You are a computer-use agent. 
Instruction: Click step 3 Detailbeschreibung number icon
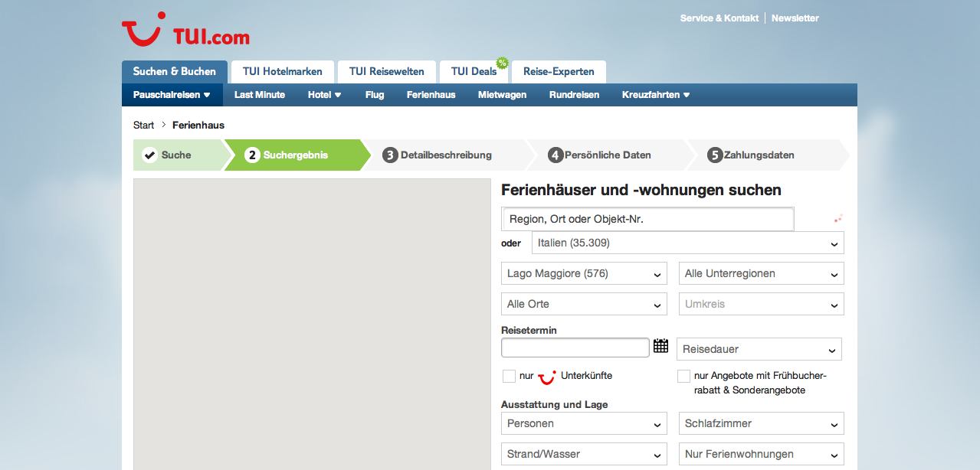(x=390, y=155)
